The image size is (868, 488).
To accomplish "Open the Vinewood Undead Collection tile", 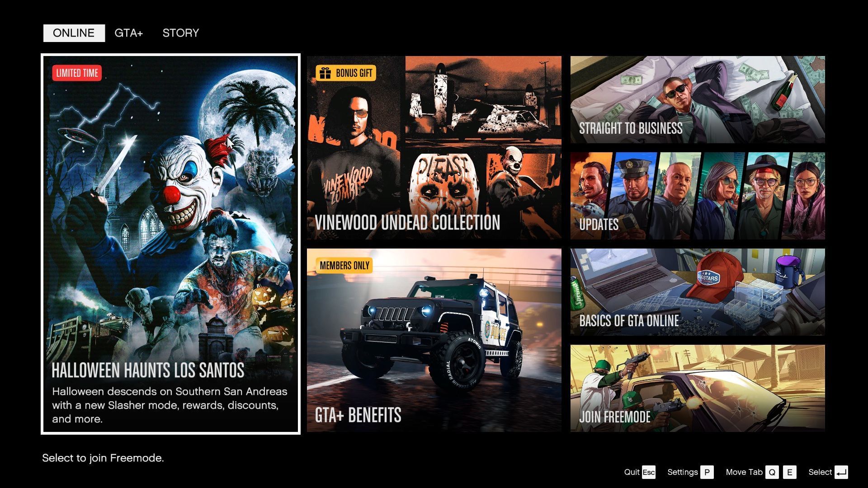I will click(434, 148).
